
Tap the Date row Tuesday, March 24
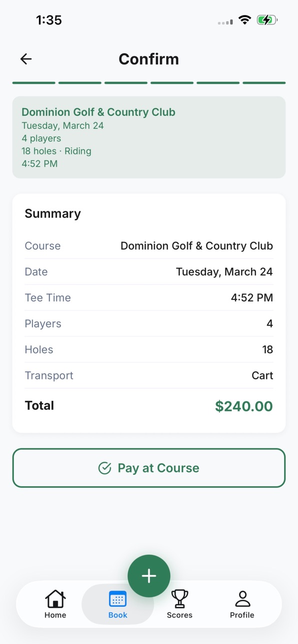click(x=149, y=272)
